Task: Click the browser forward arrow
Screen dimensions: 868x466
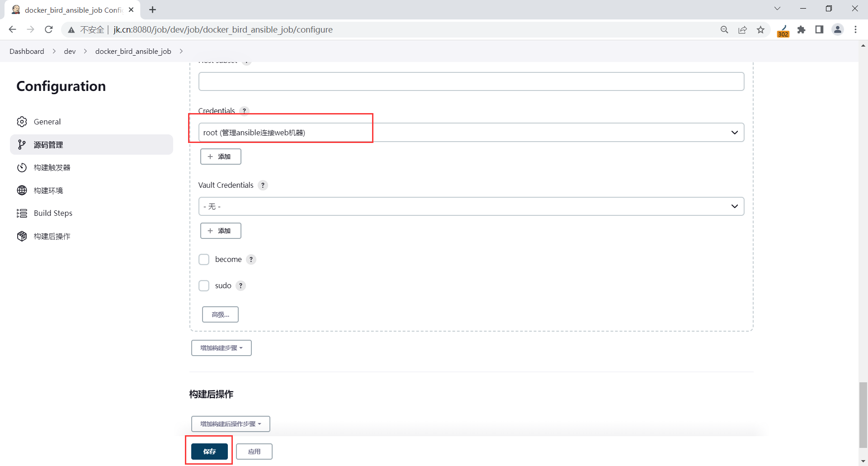Action: [30, 29]
